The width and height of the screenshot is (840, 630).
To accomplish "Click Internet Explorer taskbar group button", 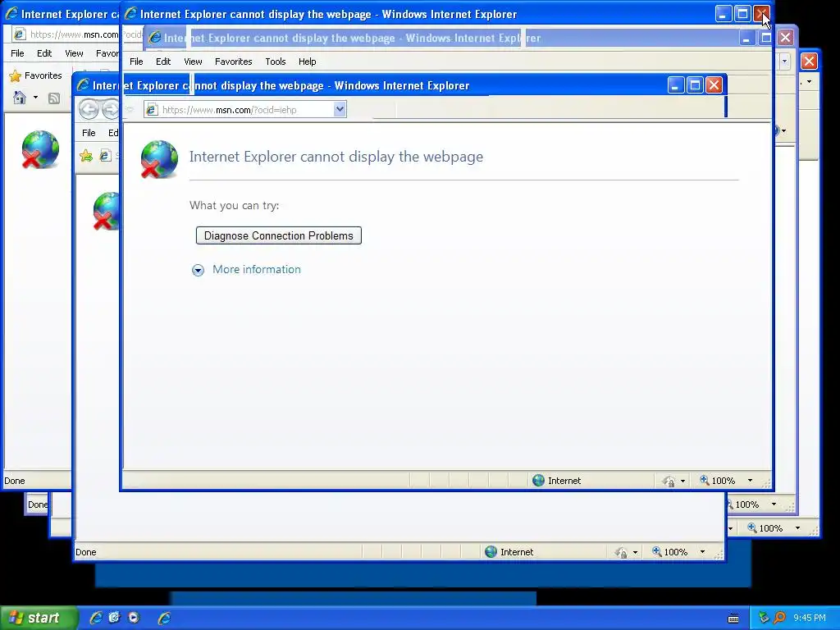I will coord(164,618).
